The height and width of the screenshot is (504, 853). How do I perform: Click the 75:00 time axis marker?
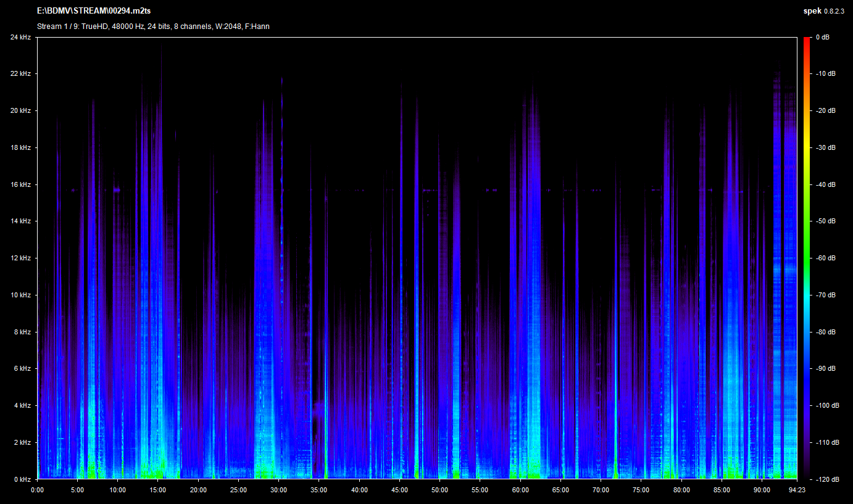click(641, 490)
